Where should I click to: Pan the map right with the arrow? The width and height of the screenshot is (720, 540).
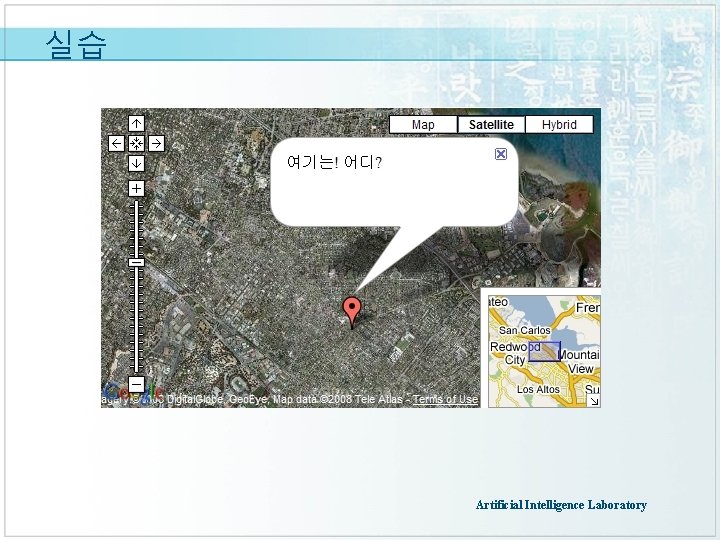(x=157, y=143)
